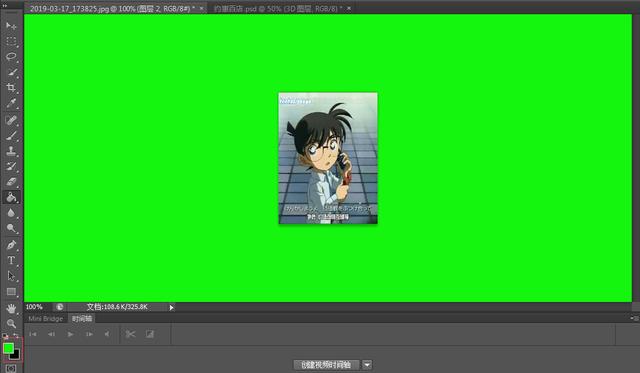Click 创建视频时间轴 button
The width and height of the screenshot is (640, 373).
tap(326, 365)
